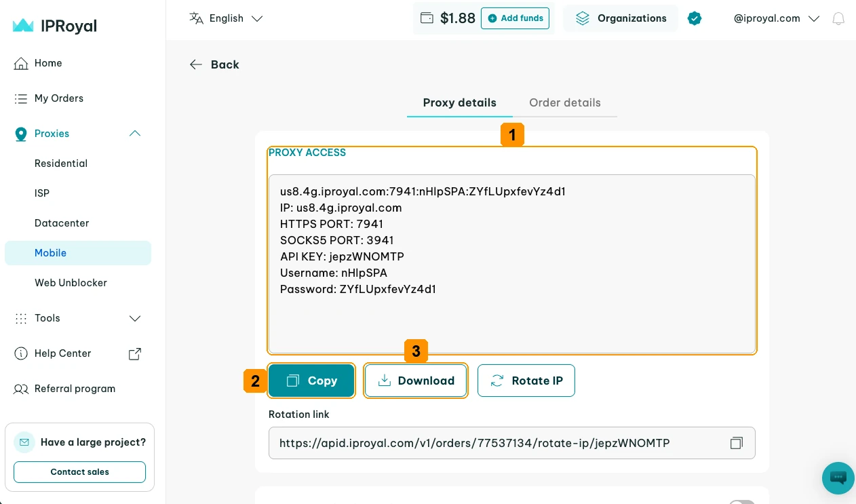
Task: Select Datacenter proxies
Action: coord(62,223)
